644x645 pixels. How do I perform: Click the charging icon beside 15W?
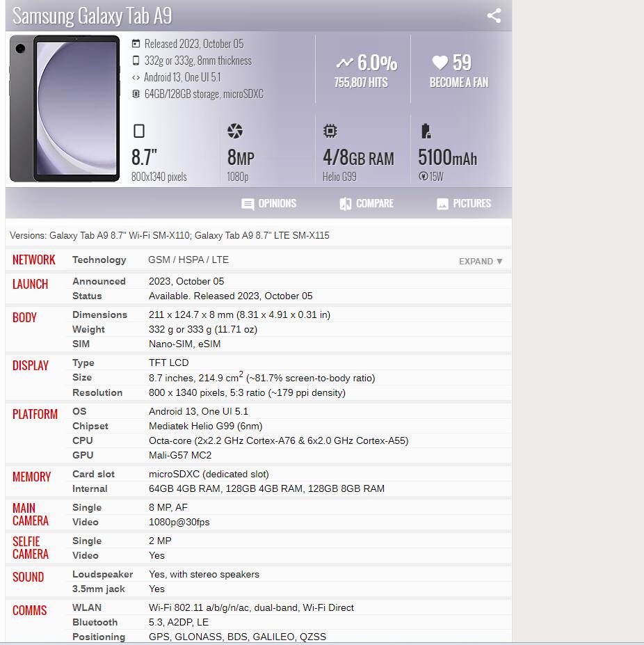[423, 177]
